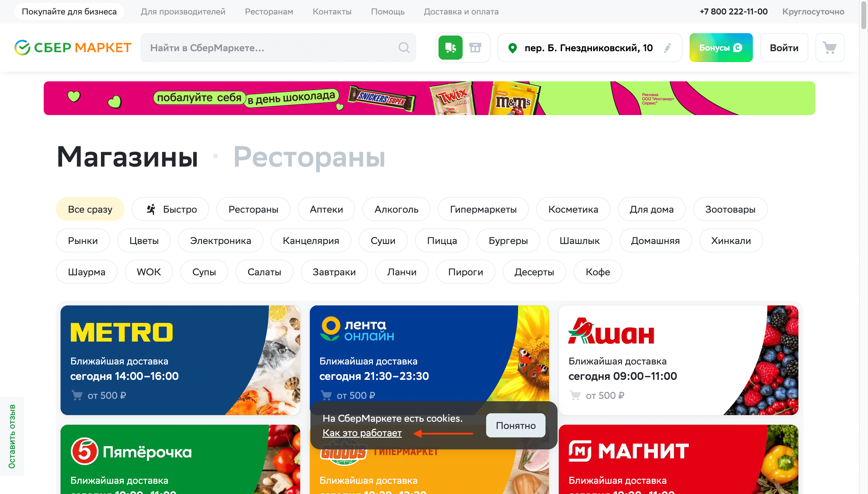Open Доставка и оплата menu link
Screen dimensions: 868x494
tap(461, 11)
